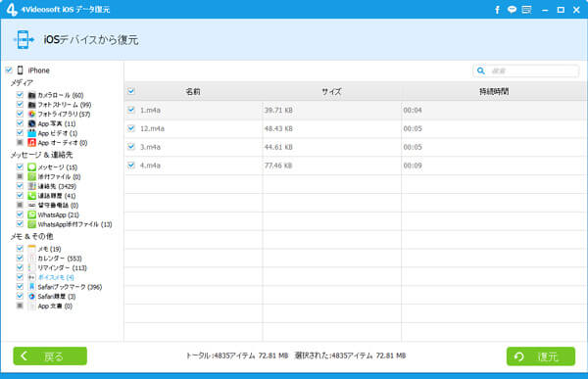Click the Contacts (3429) icon
This screenshot has height=379, width=588.
32,186
